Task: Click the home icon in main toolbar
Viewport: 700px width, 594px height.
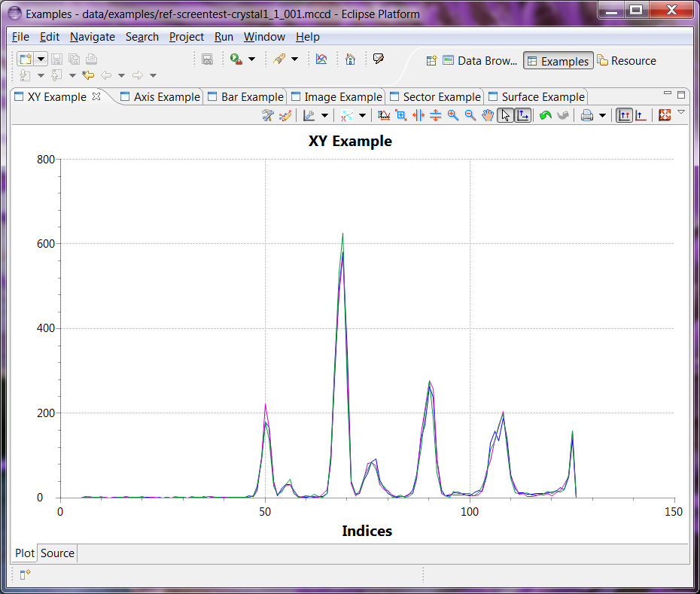Action: pyautogui.click(x=350, y=59)
